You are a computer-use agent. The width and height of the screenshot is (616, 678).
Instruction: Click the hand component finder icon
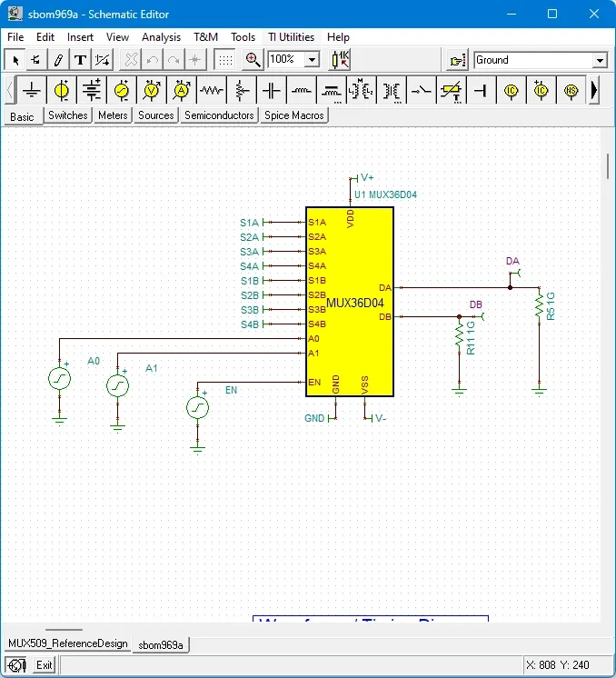click(457, 60)
